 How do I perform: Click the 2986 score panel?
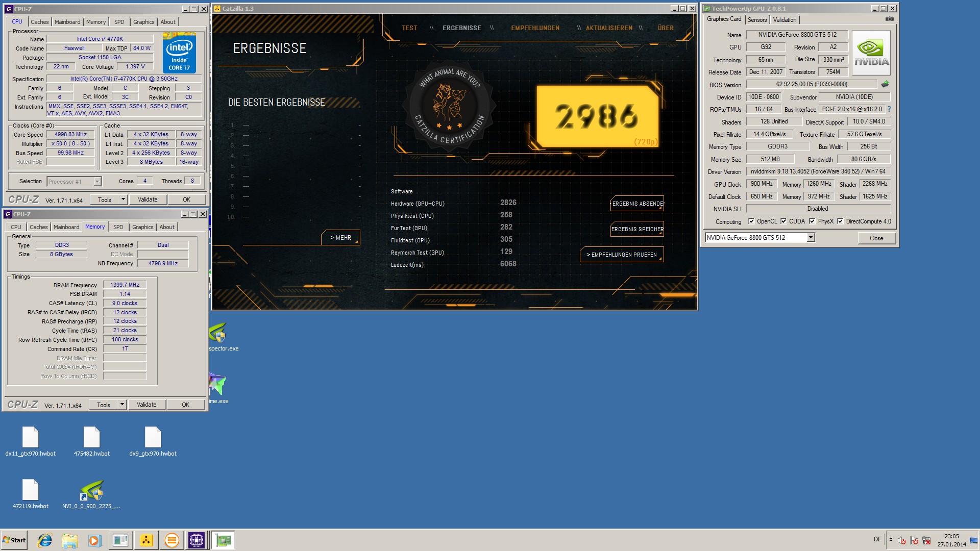click(x=597, y=116)
